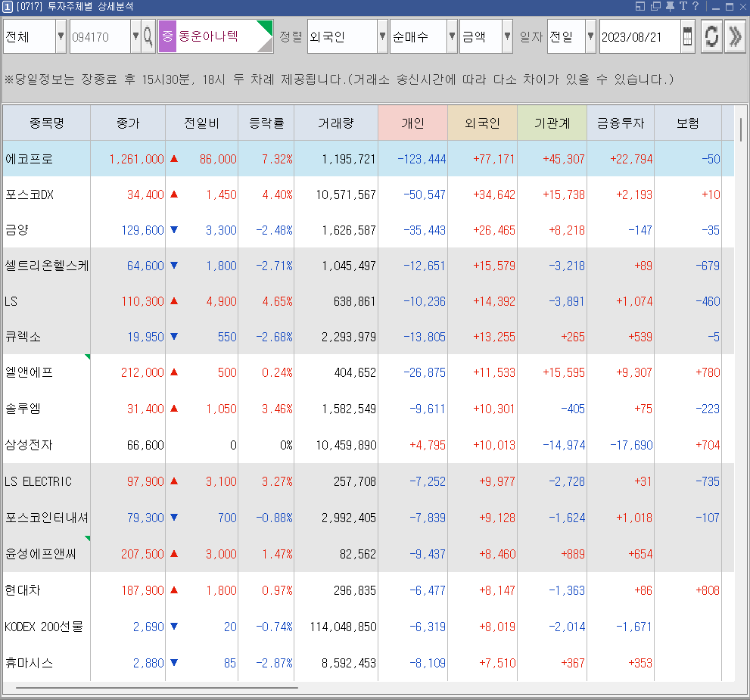Image resolution: width=750 pixels, height=700 pixels.
Task: Click 큐렉소 change rate -2.68%
Action: click(x=274, y=337)
